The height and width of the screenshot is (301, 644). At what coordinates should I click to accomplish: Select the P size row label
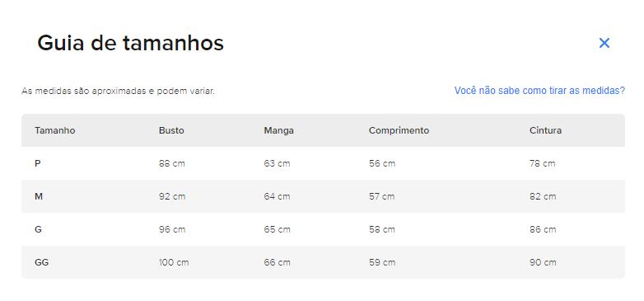point(37,163)
